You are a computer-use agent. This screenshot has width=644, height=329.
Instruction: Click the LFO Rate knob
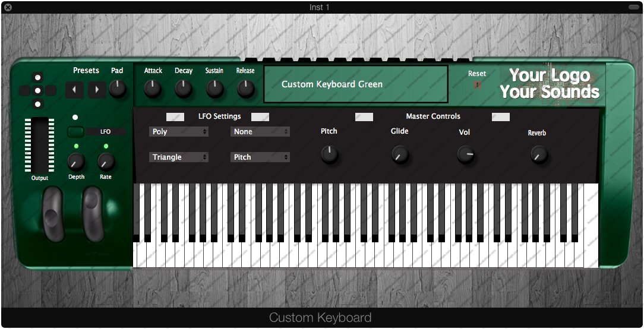[x=106, y=162]
